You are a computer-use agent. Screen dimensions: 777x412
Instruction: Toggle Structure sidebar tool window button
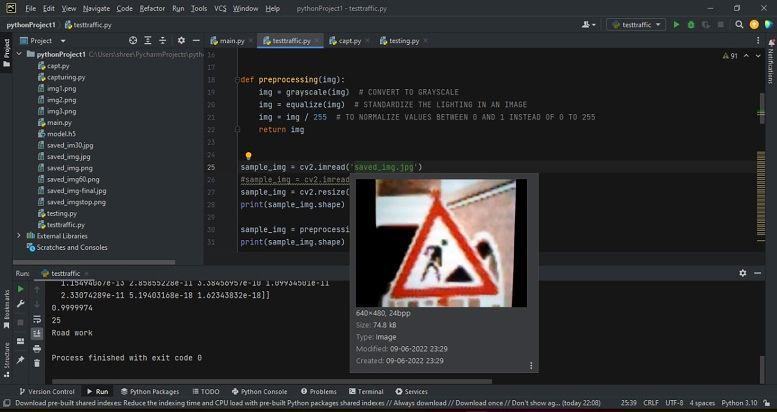click(6, 358)
